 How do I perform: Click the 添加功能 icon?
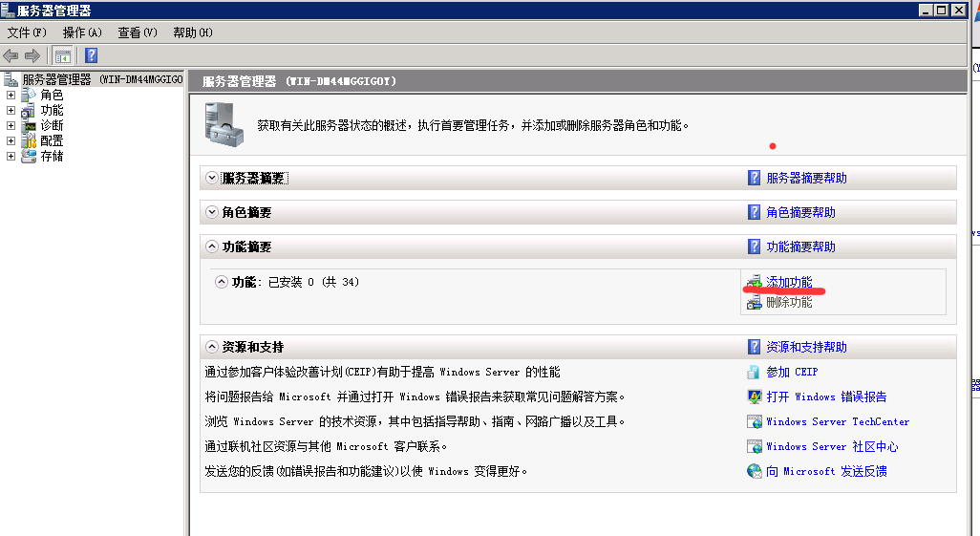pos(755,282)
